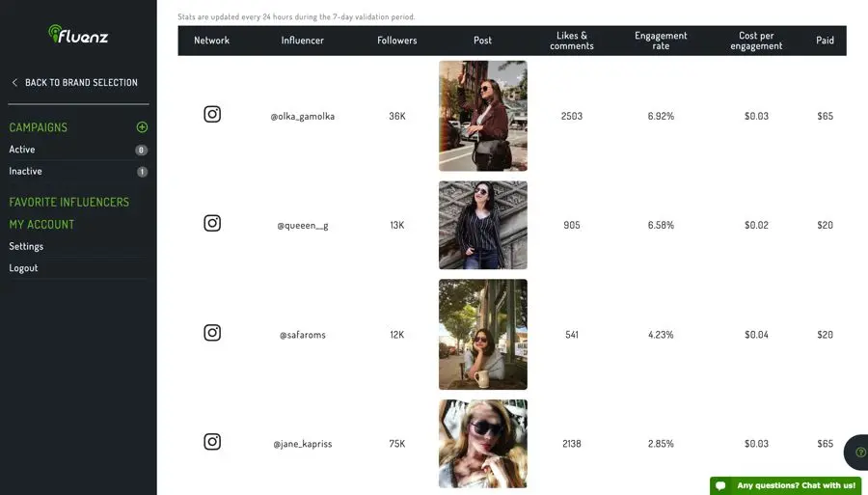Open Inactive campaigns list
The image size is (868, 495).
pyautogui.click(x=26, y=171)
